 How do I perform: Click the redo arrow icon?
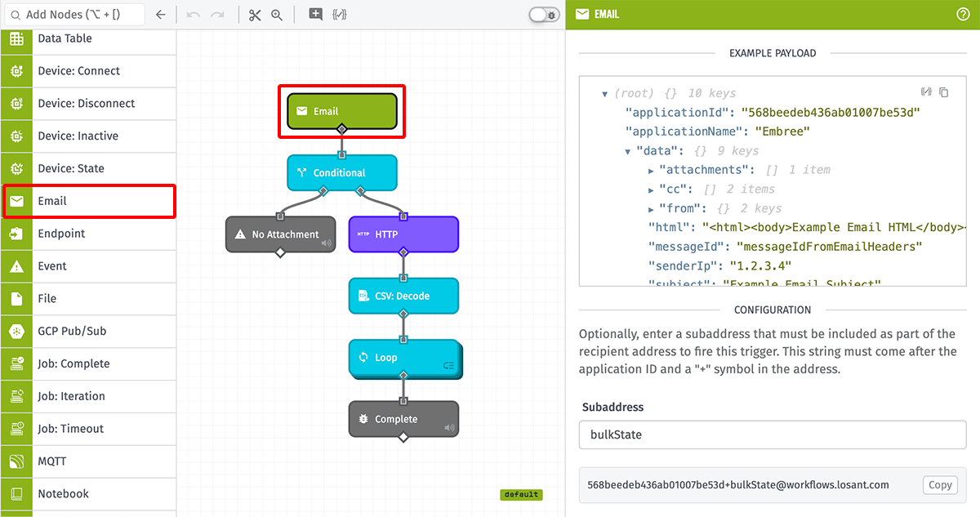coord(217,15)
